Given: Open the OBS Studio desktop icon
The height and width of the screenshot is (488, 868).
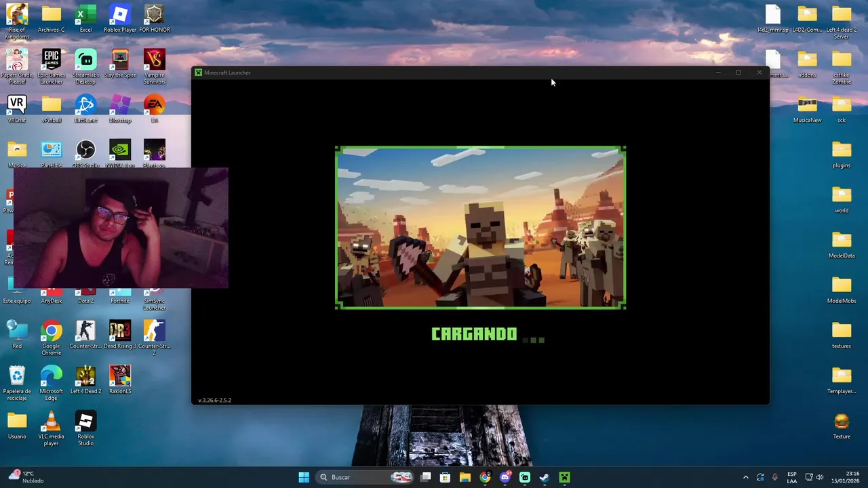Looking at the screenshot, I should click(x=85, y=153).
